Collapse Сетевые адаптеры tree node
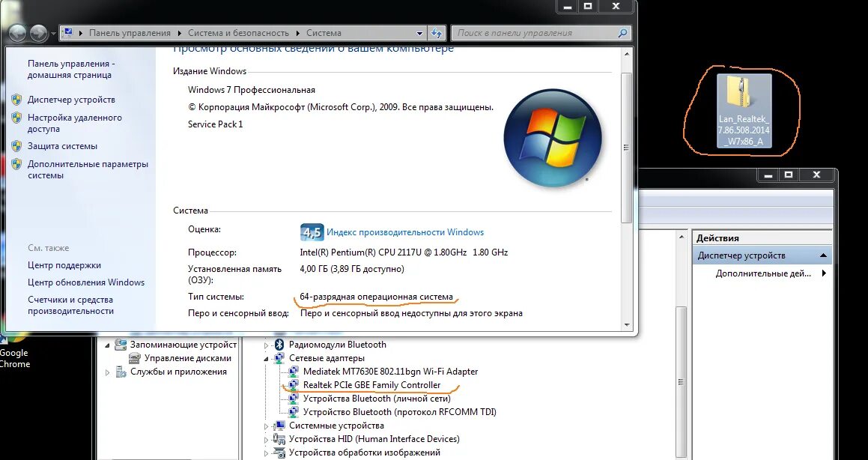 [x=267, y=359]
